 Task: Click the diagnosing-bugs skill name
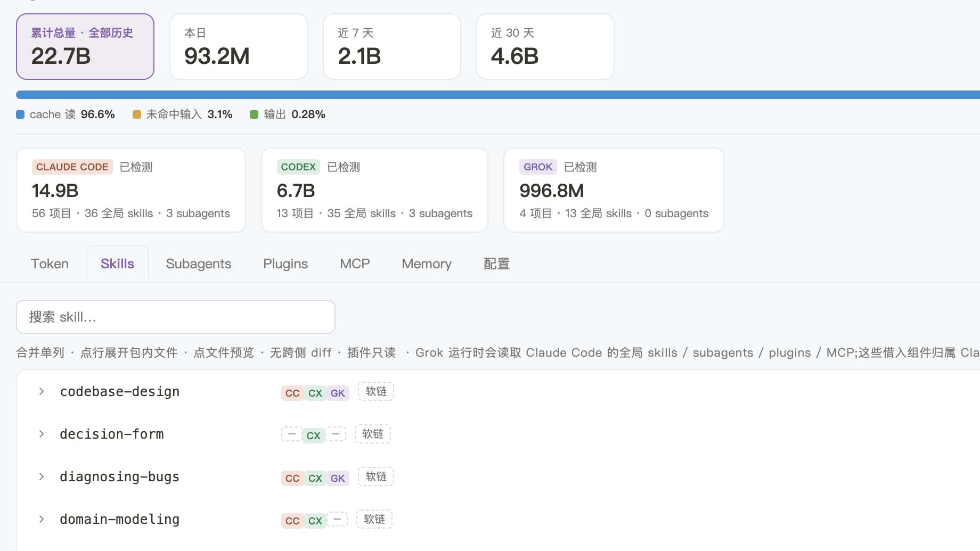(120, 477)
